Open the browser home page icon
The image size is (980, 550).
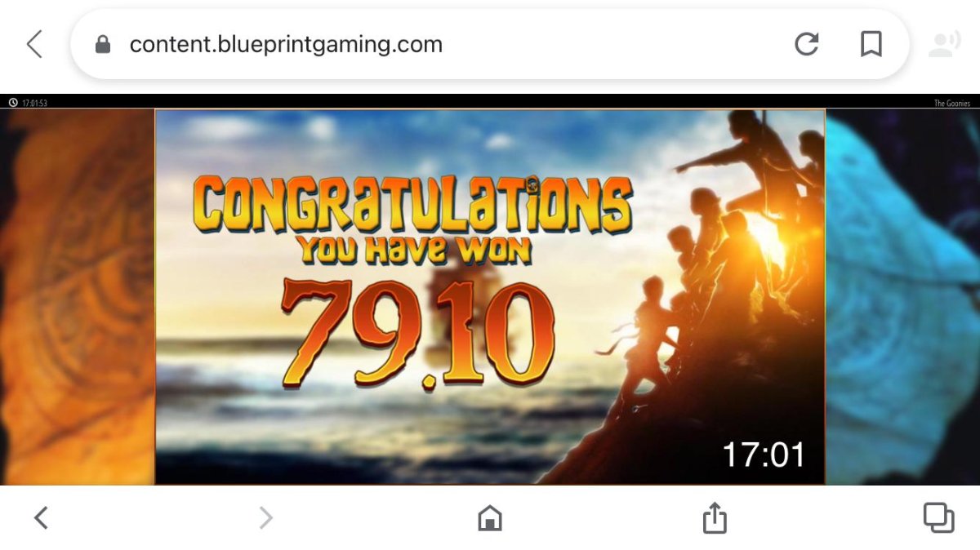(490, 517)
